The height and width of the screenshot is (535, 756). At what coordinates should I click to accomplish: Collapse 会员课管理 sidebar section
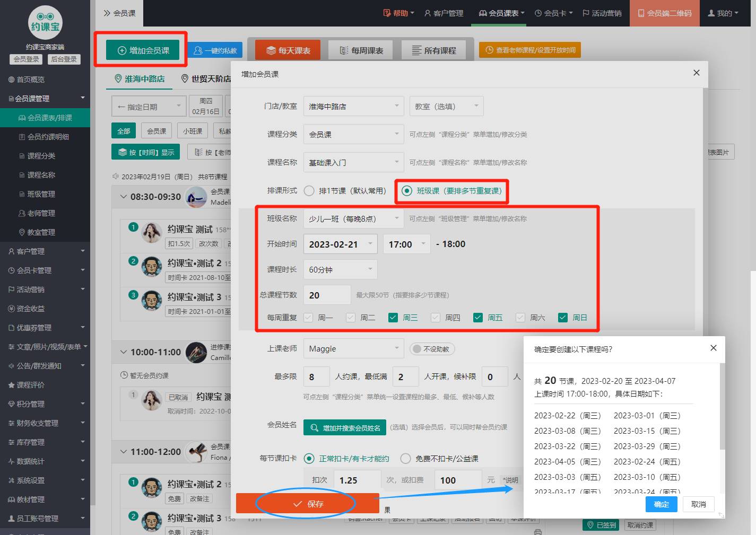(x=45, y=99)
